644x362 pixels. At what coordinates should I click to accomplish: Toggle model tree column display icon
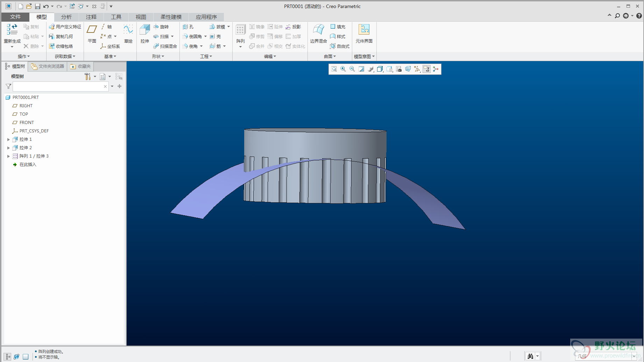coord(119,77)
